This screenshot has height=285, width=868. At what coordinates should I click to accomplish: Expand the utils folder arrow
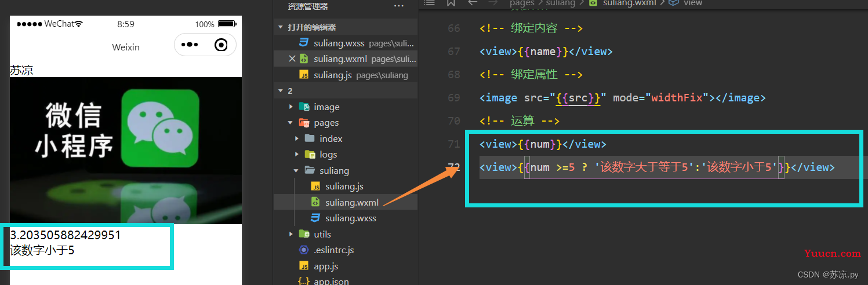(291, 234)
